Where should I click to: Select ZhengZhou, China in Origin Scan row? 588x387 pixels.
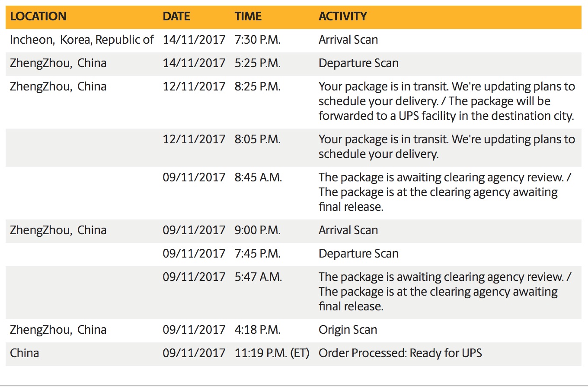(x=58, y=330)
